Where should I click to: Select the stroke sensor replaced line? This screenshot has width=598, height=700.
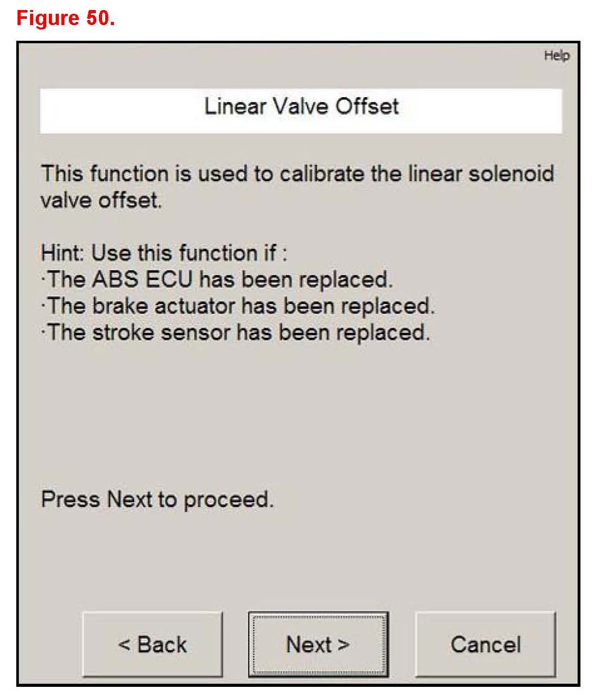[x=235, y=332]
